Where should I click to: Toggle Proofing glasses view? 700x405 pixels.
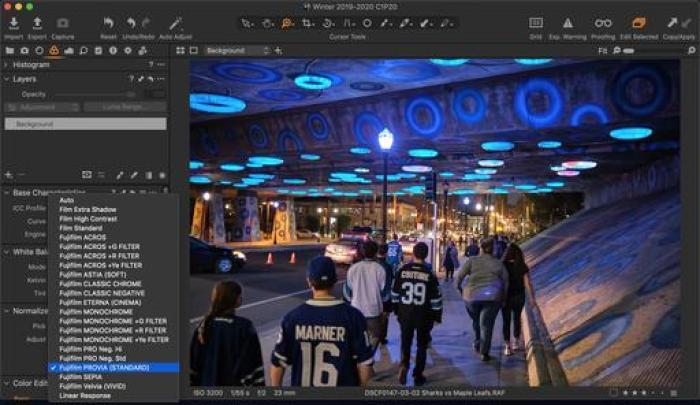coord(603,23)
